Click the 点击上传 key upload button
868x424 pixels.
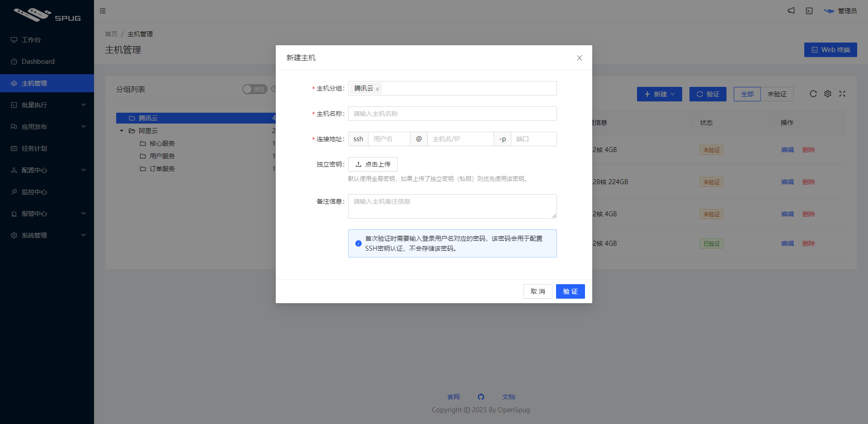373,164
